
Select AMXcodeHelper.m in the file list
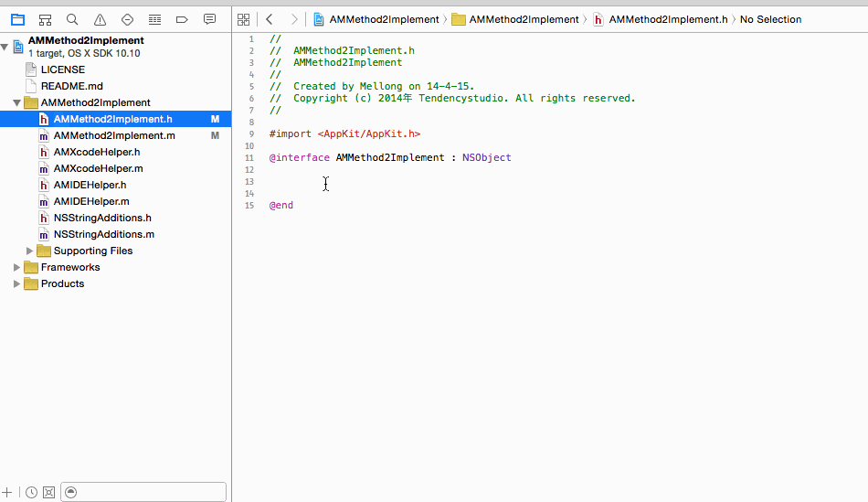pos(98,168)
